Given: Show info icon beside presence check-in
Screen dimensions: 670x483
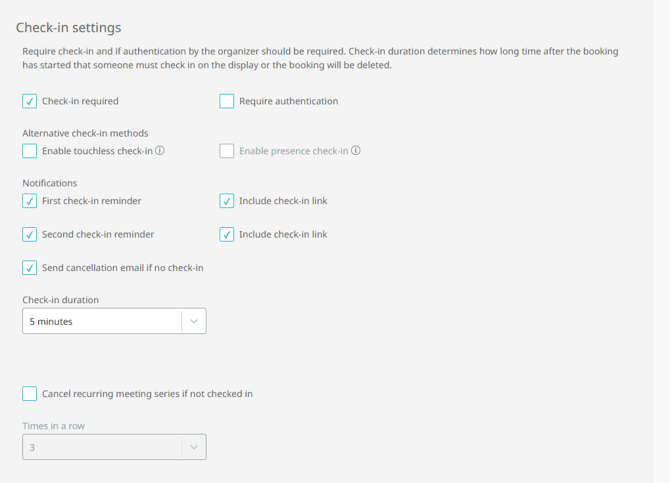Looking at the screenshot, I should tap(356, 151).
